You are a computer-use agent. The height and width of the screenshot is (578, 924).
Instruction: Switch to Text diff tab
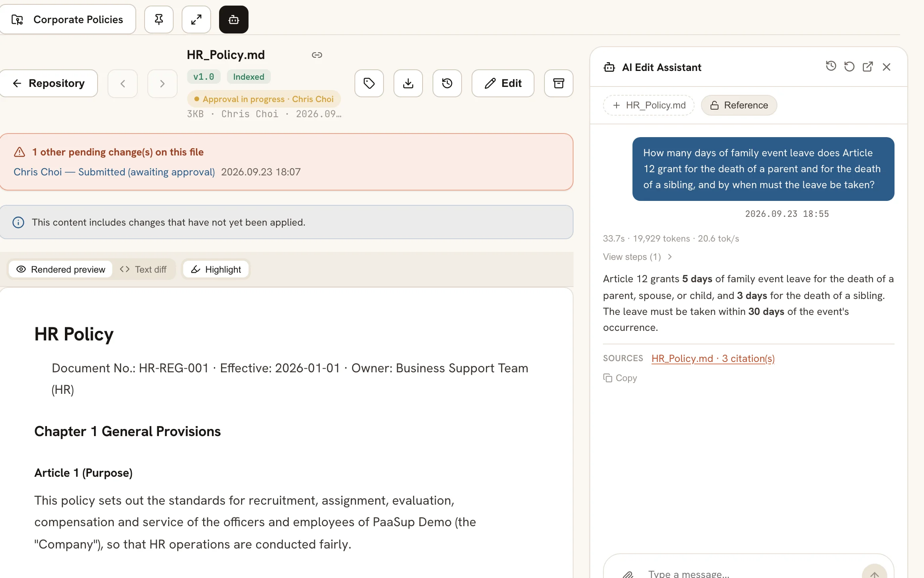click(143, 269)
